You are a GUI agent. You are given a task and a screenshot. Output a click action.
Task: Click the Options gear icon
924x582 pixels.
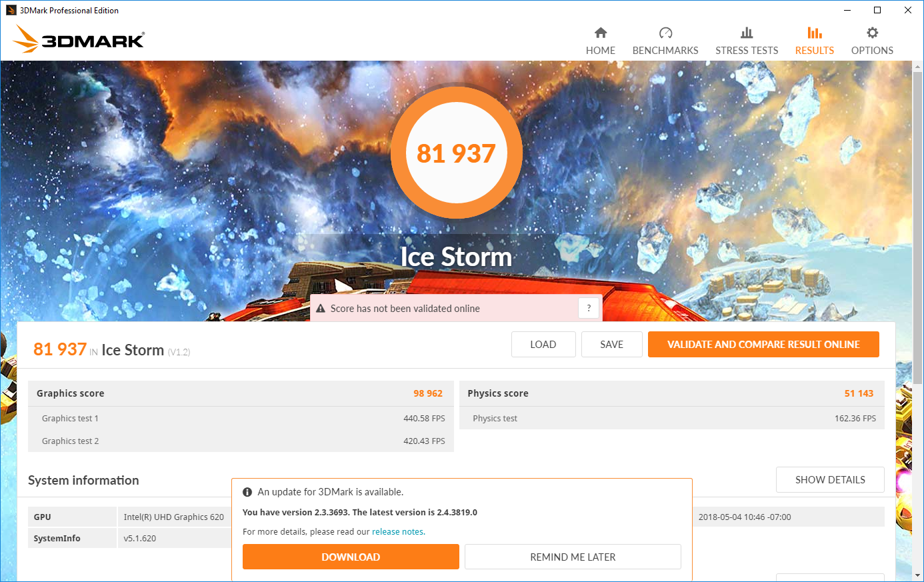(872, 33)
